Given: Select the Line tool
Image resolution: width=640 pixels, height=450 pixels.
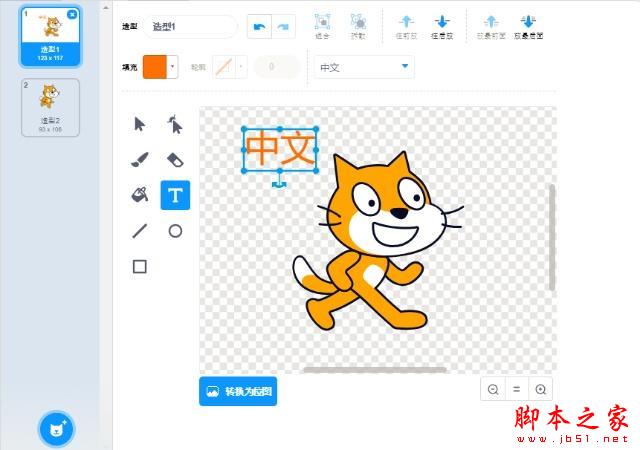Looking at the screenshot, I should click(140, 231).
